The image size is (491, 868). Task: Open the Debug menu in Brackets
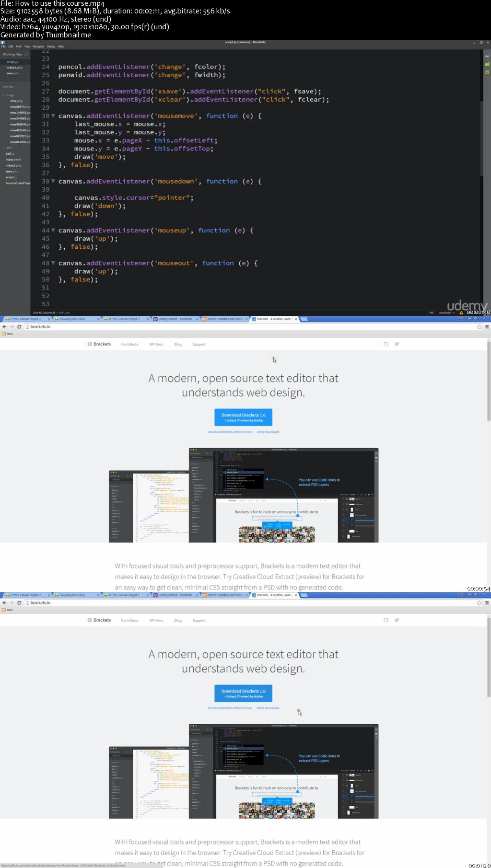tap(51, 46)
